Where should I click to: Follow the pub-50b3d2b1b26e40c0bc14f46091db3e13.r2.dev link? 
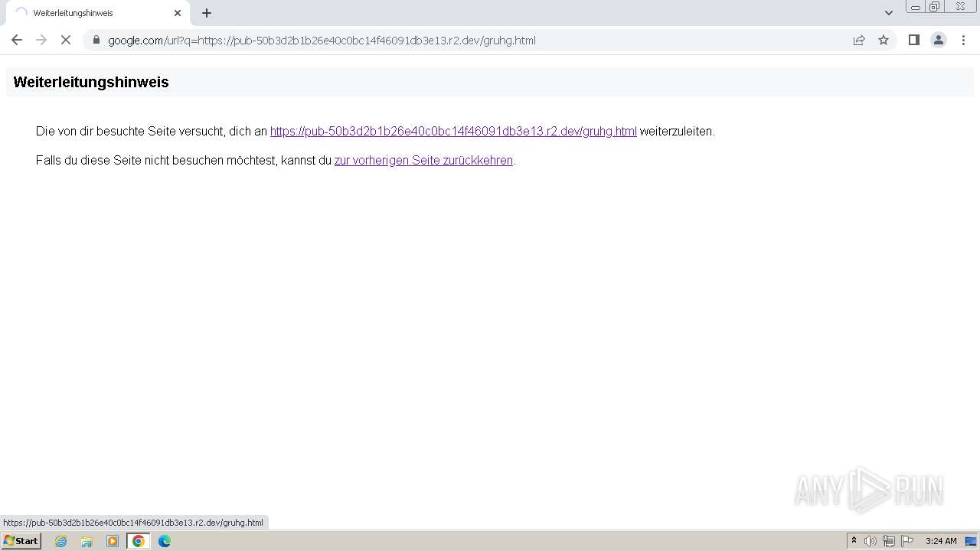pos(453,131)
